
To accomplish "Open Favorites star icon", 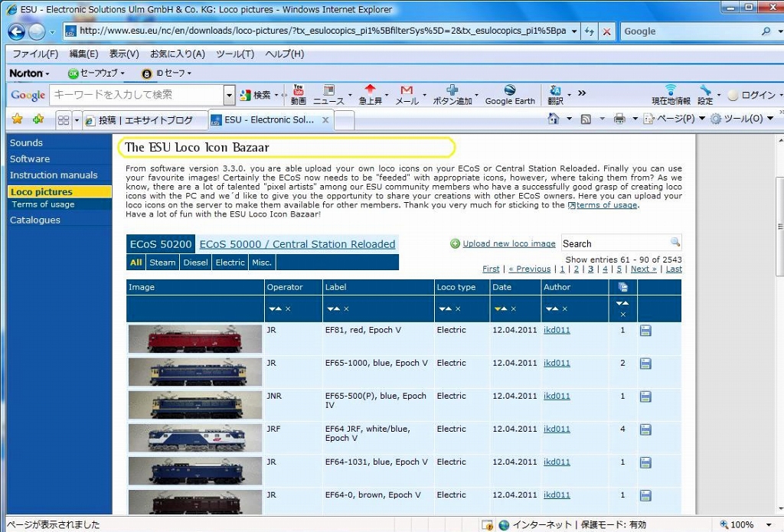I will point(17,119).
